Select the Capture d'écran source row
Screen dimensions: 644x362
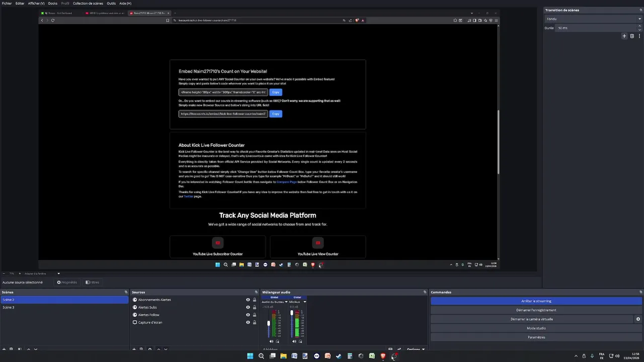(x=195, y=322)
